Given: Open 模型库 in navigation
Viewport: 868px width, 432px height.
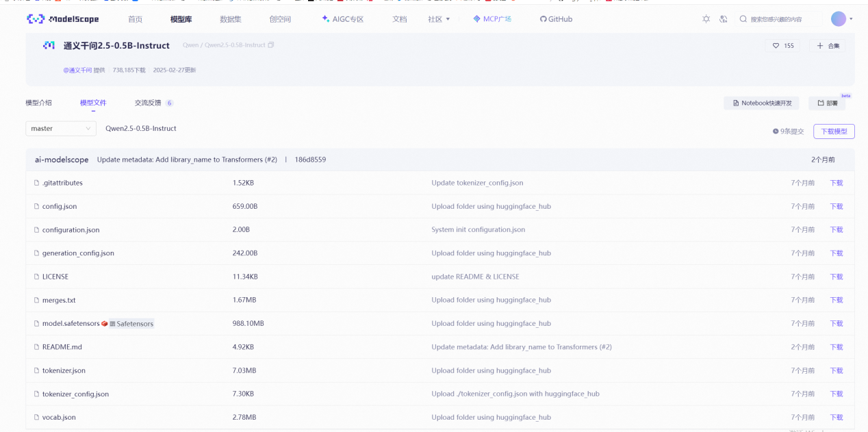Looking at the screenshot, I should tap(181, 19).
